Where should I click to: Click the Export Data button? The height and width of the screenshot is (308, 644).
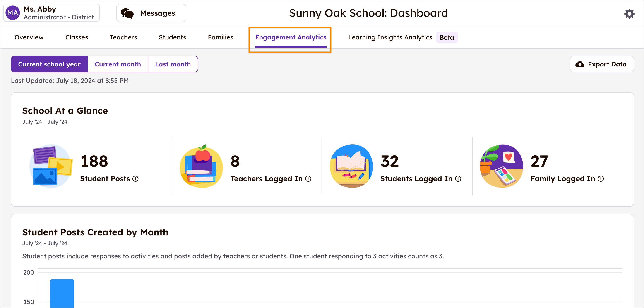coord(602,64)
